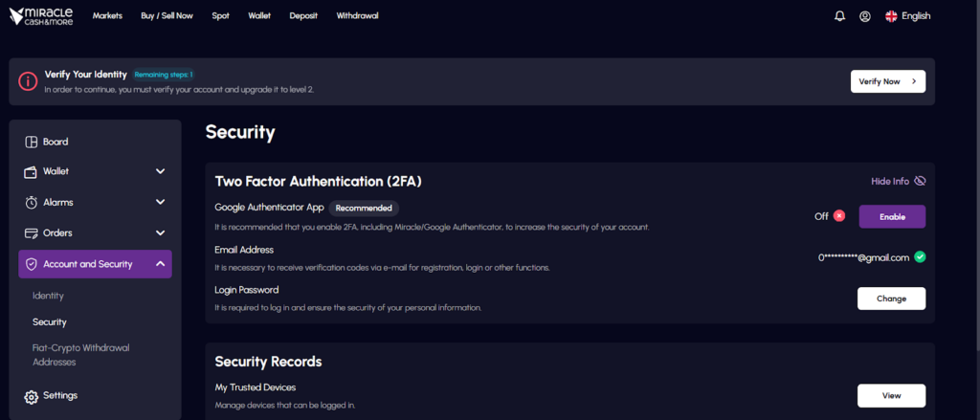The width and height of the screenshot is (980, 420).
Task: Click the Orders card icon
Action: 32,233
